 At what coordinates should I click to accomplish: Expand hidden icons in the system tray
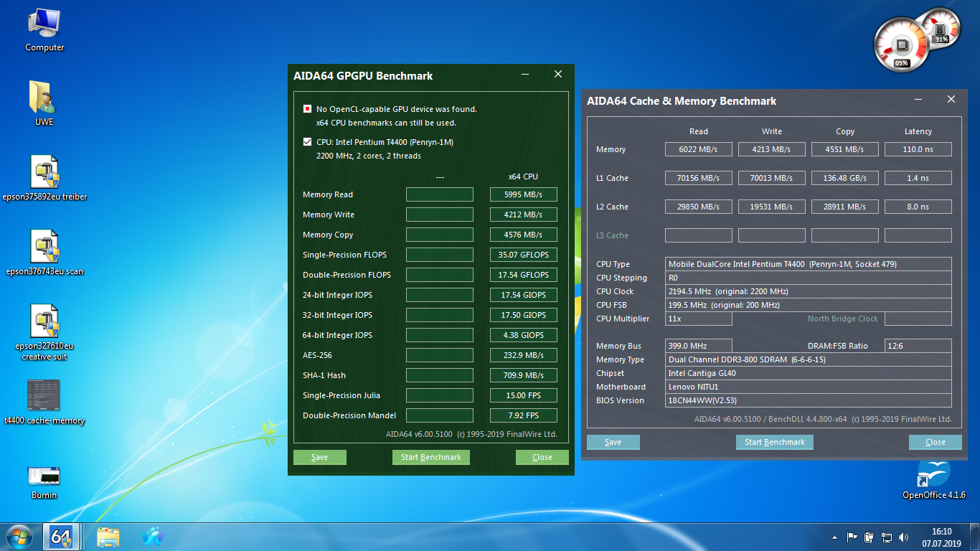pyautogui.click(x=835, y=536)
